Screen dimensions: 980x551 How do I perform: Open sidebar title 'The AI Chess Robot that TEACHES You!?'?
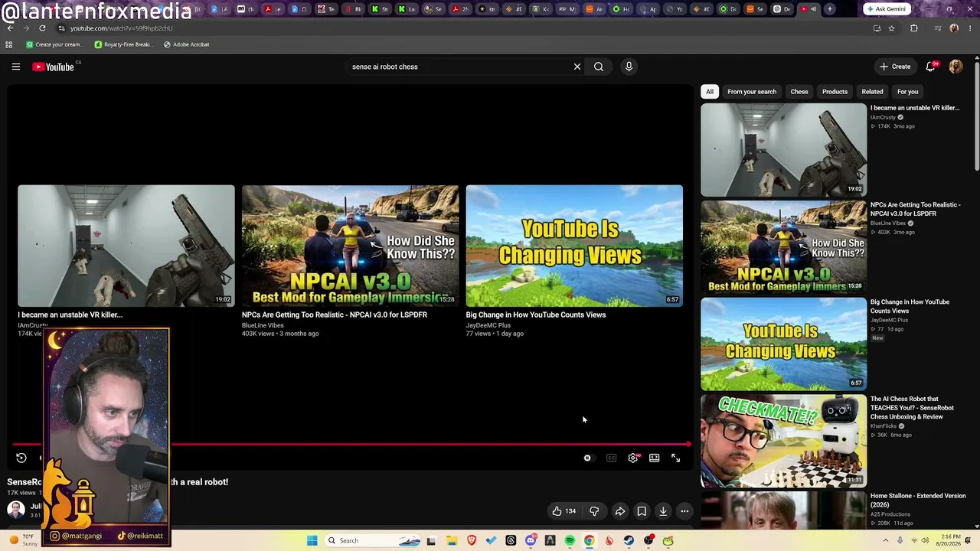912,408
